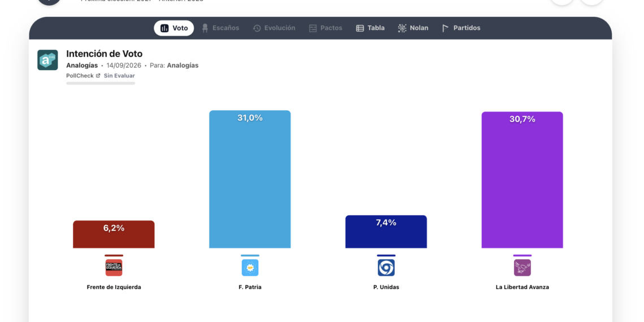Switch to the Escaños tab

click(220, 28)
